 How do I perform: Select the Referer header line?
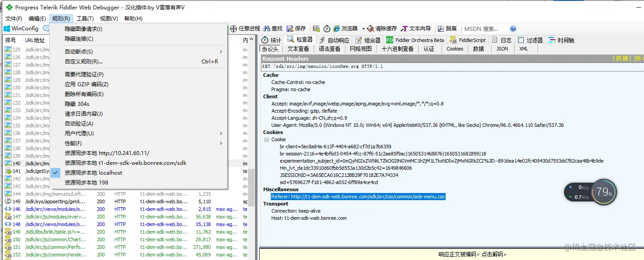pos(358,197)
